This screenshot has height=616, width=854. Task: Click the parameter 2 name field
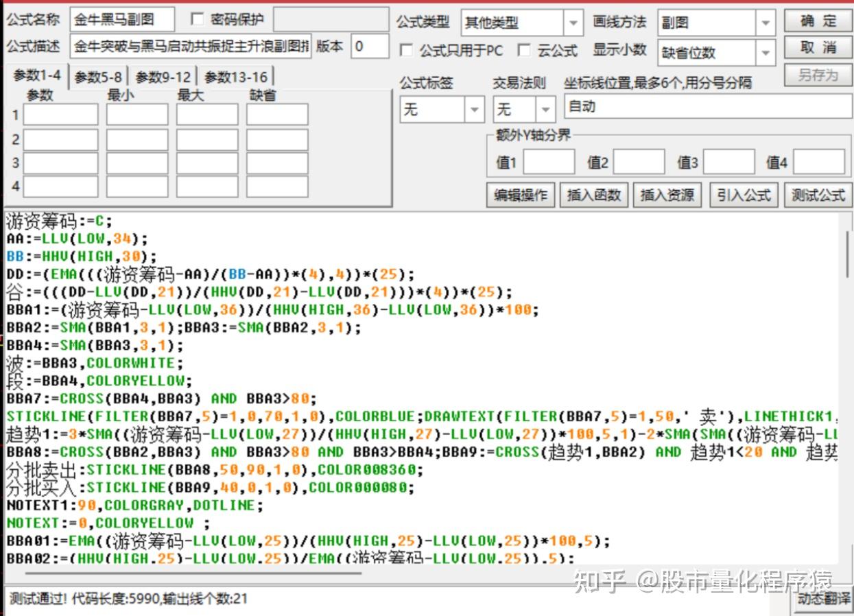[x=60, y=139]
